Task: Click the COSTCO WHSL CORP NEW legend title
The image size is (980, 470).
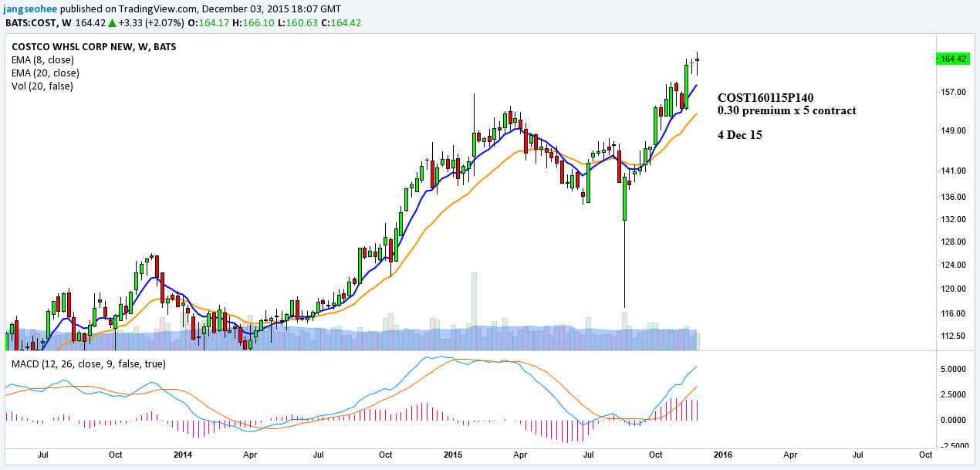Action: pyautogui.click(x=93, y=46)
